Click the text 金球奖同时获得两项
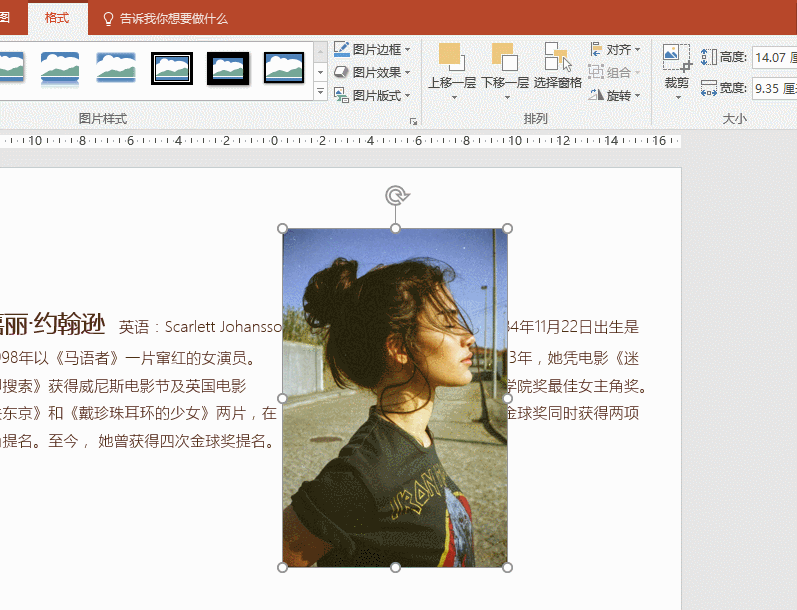 coord(573,413)
